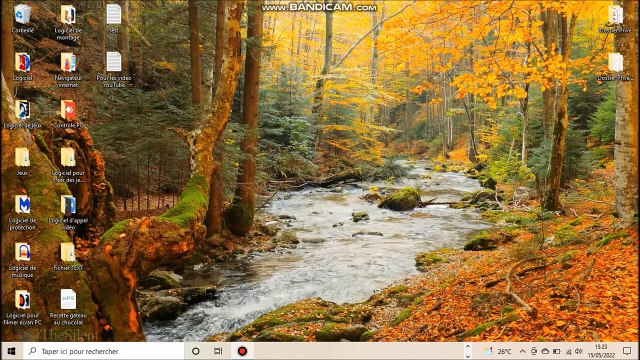Open the Logiciel de montage folder
Screen dimensions: 640x360
pyautogui.click(x=68, y=22)
